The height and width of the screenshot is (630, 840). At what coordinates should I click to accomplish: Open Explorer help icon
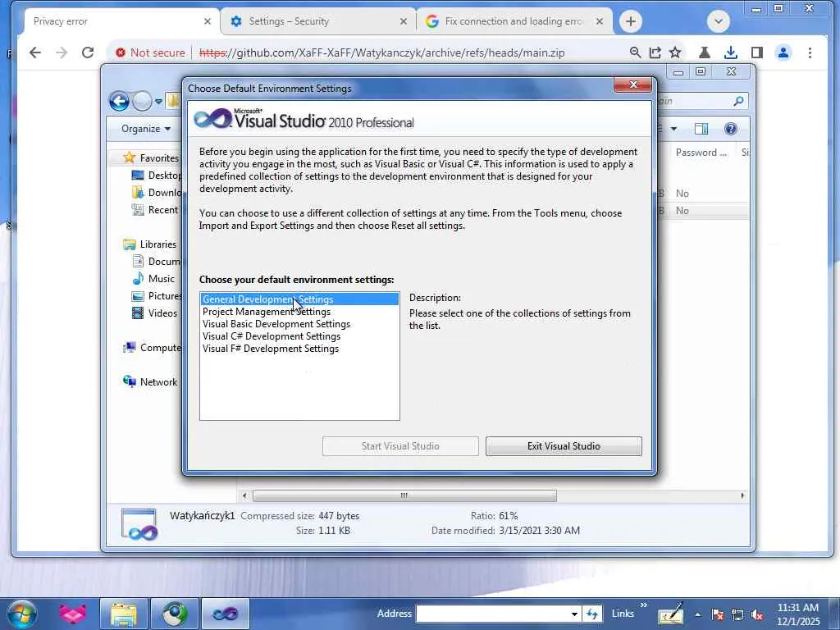pos(730,129)
